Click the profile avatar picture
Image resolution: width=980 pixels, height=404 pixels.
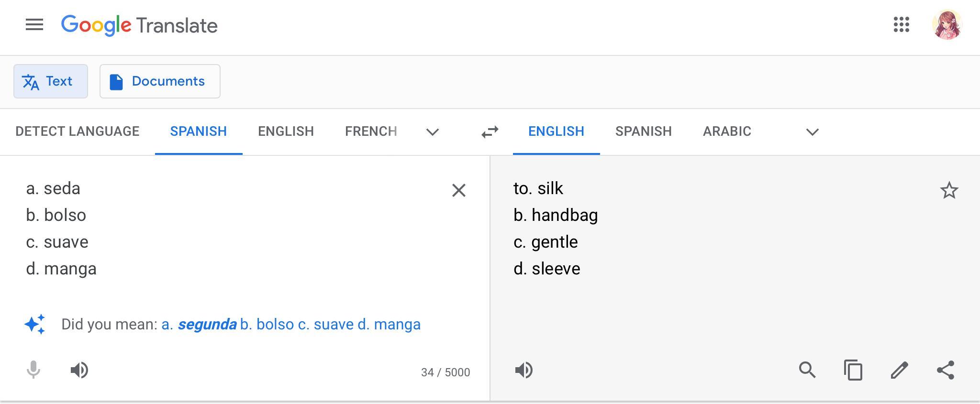947,25
